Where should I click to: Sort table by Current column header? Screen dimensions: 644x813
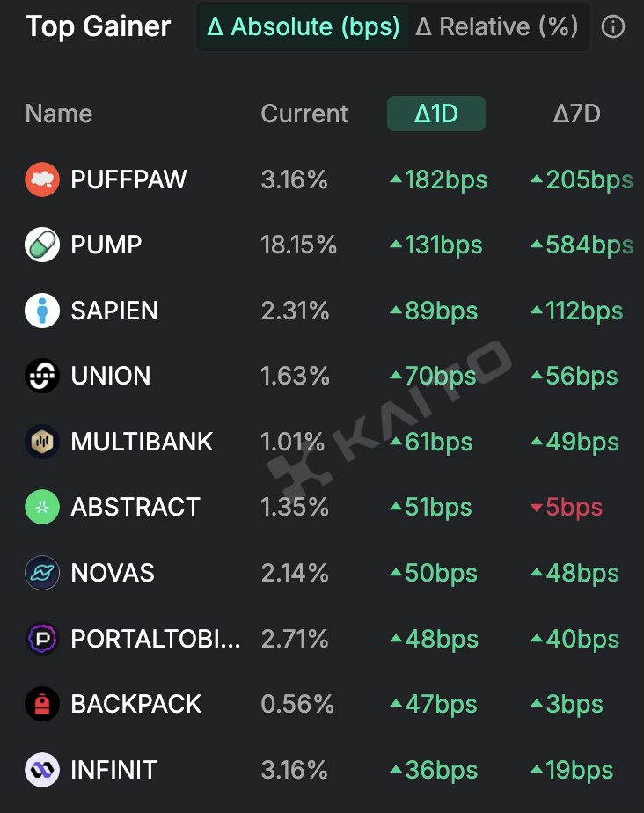304,114
